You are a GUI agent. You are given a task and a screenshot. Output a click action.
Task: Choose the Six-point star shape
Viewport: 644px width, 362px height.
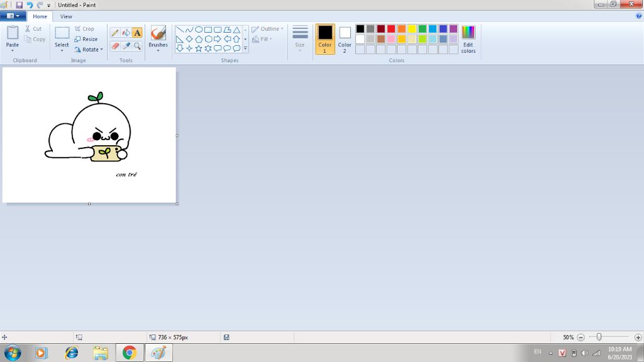point(208,48)
